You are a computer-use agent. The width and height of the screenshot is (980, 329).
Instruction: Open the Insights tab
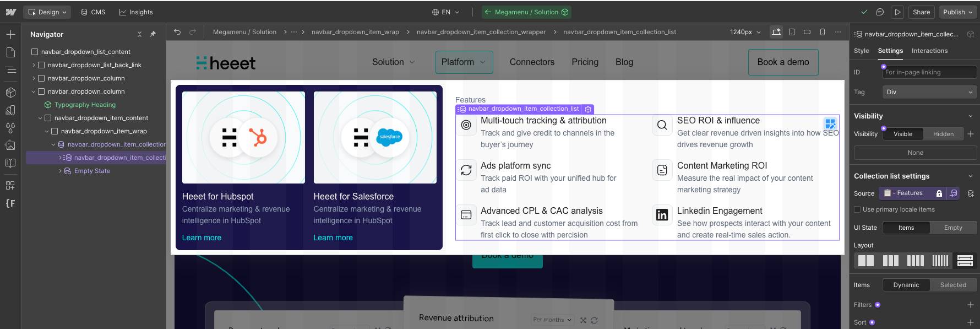(136, 12)
